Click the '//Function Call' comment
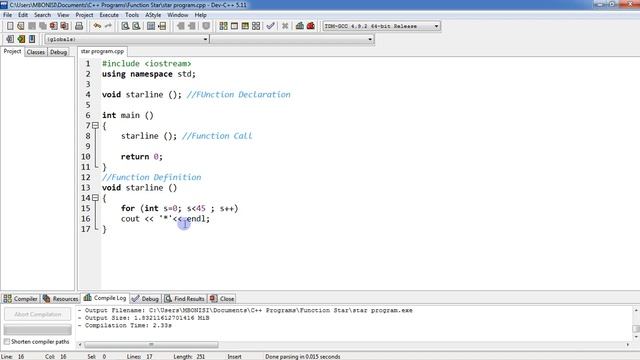This screenshot has height=360, width=640. coord(217,136)
